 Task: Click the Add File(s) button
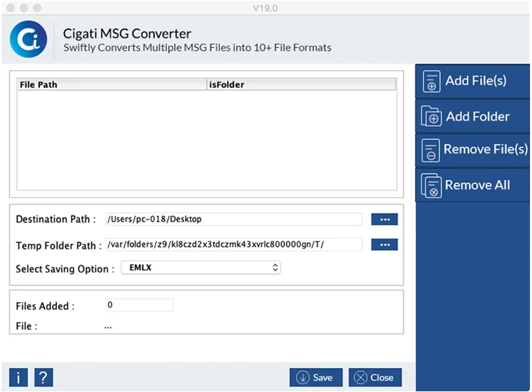(x=473, y=81)
